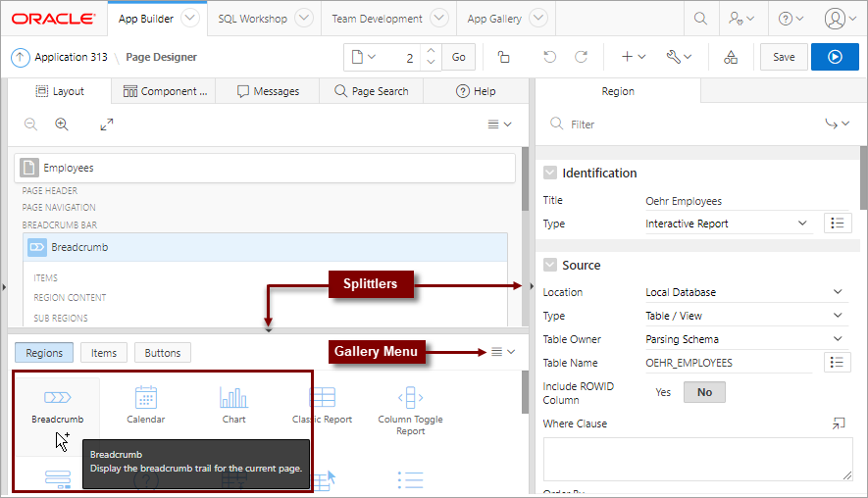This screenshot has height=498, width=868.
Task: Increase the page number with up arrow
Action: (x=431, y=50)
